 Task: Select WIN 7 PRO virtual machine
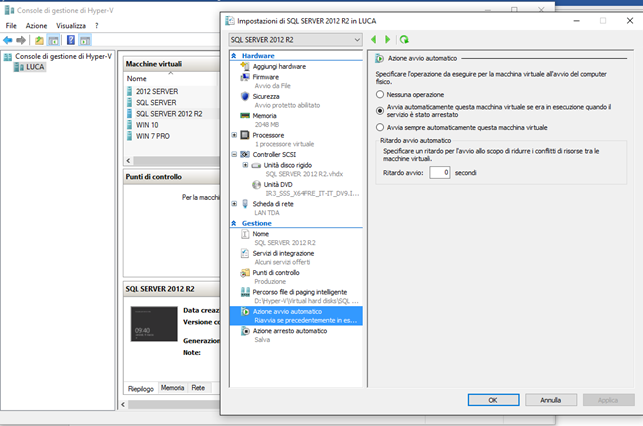click(153, 136)
